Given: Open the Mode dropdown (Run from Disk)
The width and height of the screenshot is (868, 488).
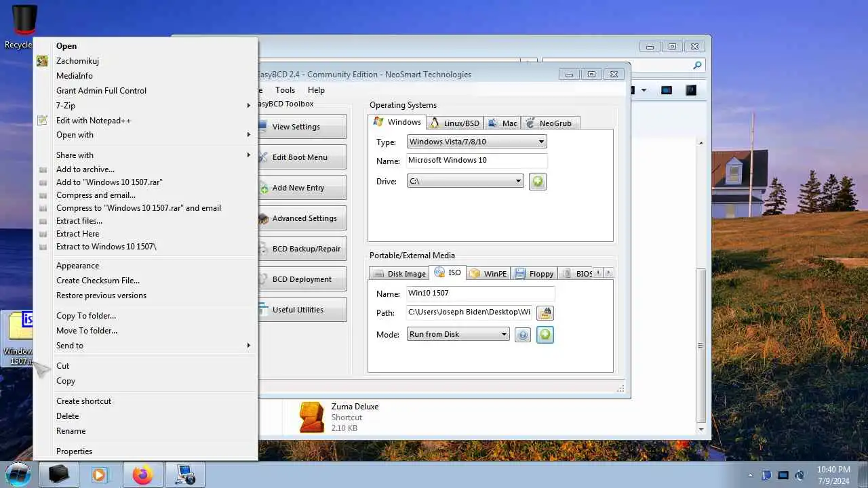Looking at the screenshot, I should 458,334.
